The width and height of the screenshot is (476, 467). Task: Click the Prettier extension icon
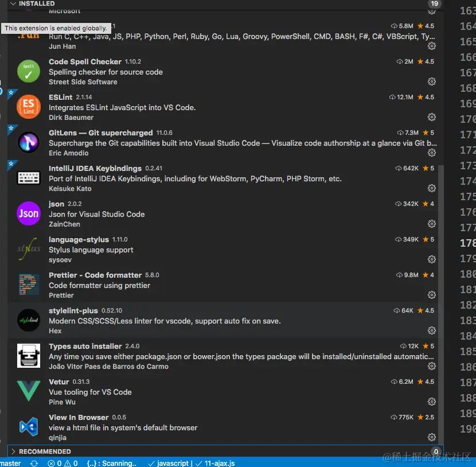pyautogui.click(x=29, y=285)
